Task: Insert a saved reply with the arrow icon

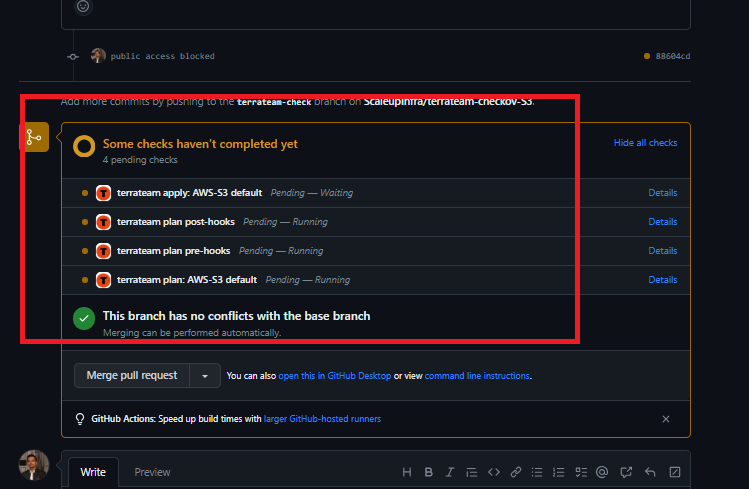Action: click(x=650, y=472)
